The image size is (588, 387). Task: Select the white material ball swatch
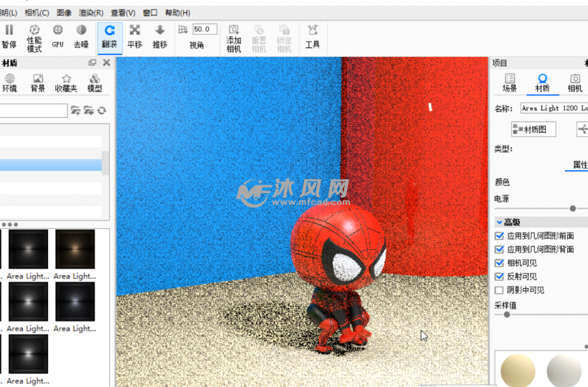click(564, 370)
